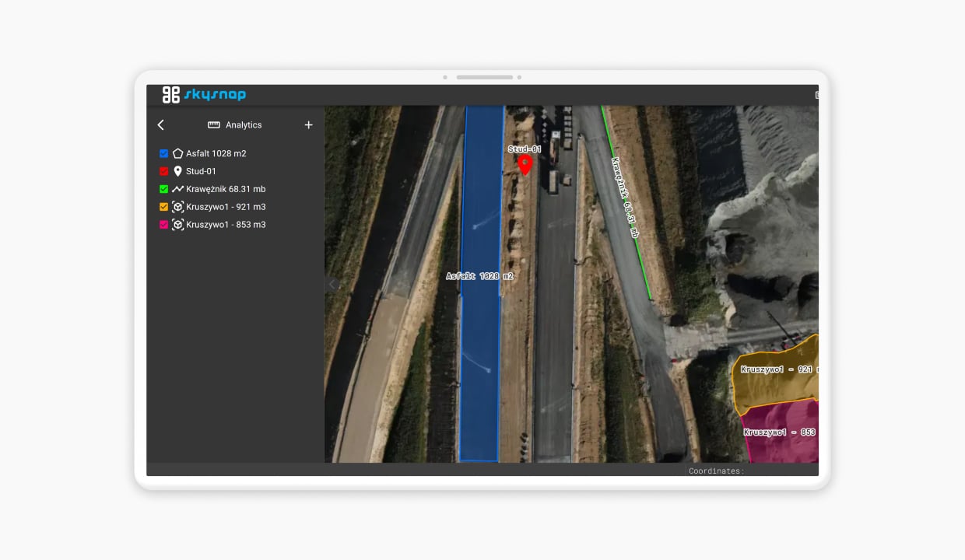Open the Asfalt 1028 m2 list entry

(x=216, y=154)
